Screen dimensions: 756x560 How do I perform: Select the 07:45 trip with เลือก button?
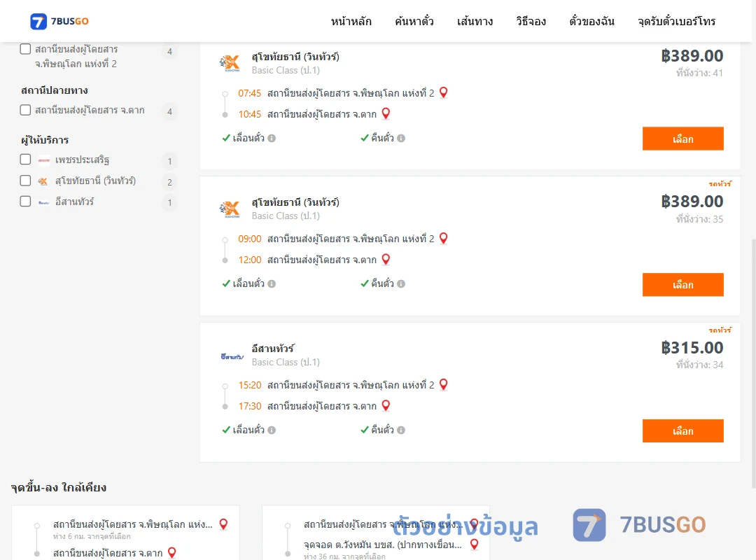(x=682, y=139)
